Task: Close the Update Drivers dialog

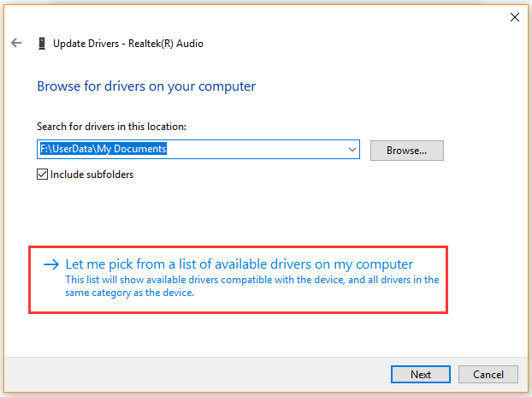Action: [514, 17]
